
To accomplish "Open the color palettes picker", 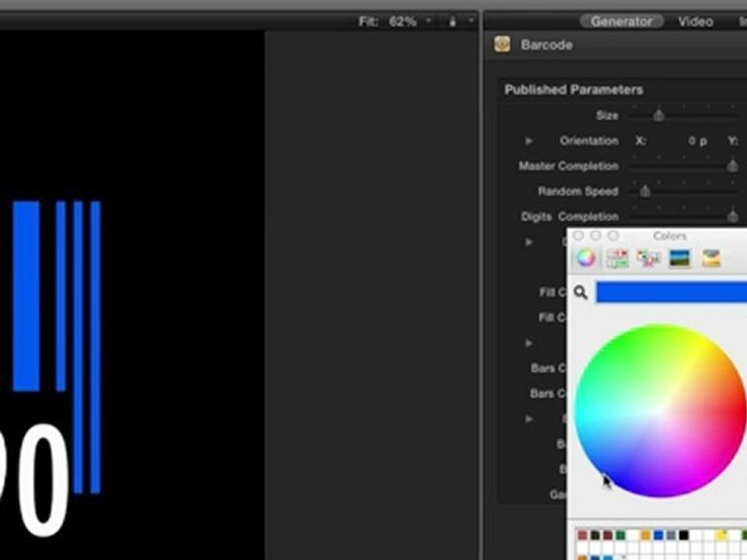I will click(648, 258).
